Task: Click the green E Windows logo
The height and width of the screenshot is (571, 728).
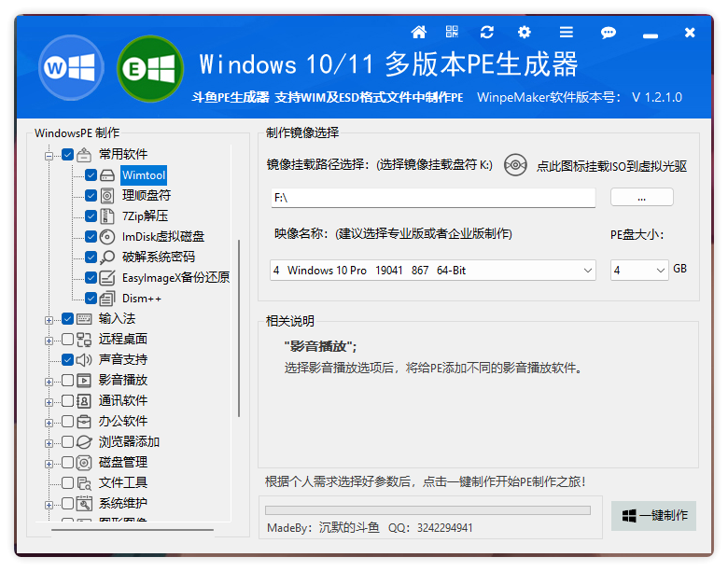Action: 149,69
